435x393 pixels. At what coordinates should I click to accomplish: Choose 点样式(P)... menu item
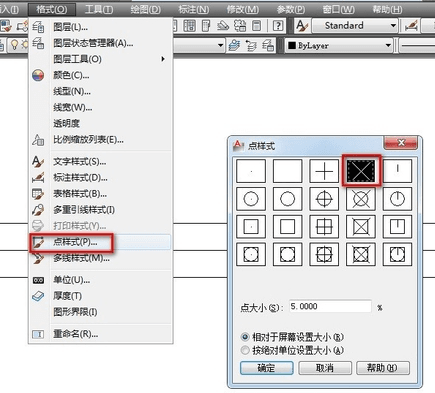(101, 242)
